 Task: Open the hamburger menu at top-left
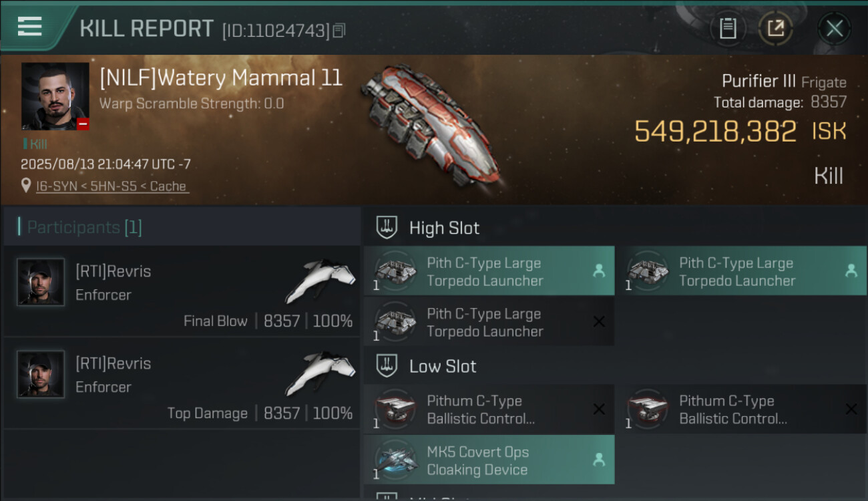pos(30,27)
